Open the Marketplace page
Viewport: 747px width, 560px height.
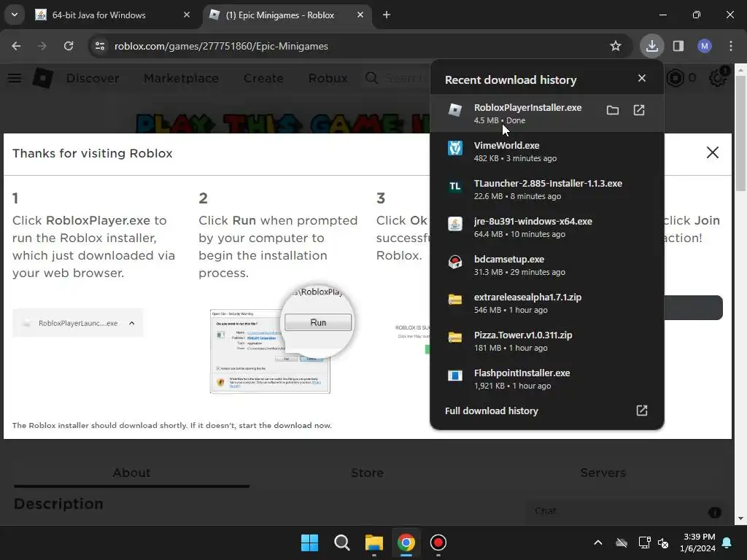point(181,78)
